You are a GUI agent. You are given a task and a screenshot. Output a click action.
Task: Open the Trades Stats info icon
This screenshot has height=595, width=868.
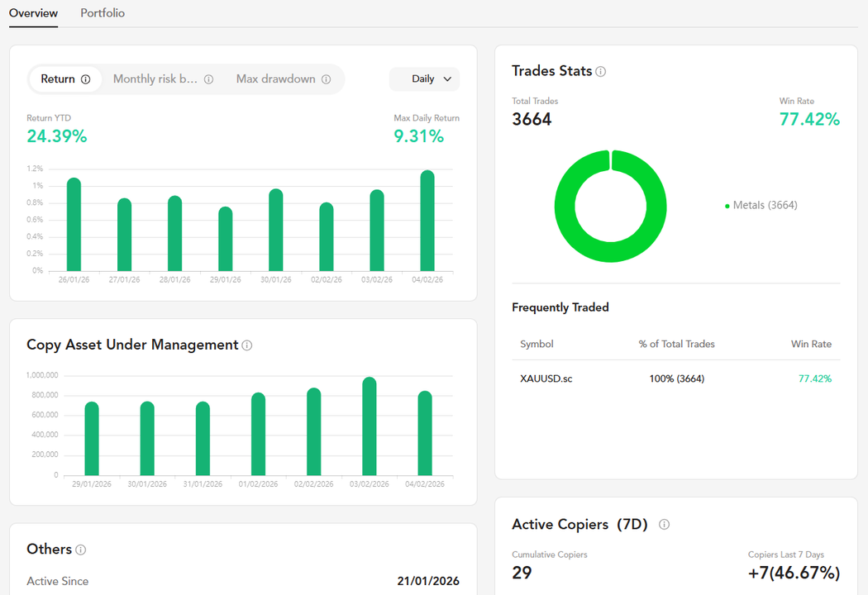(601, 71)
